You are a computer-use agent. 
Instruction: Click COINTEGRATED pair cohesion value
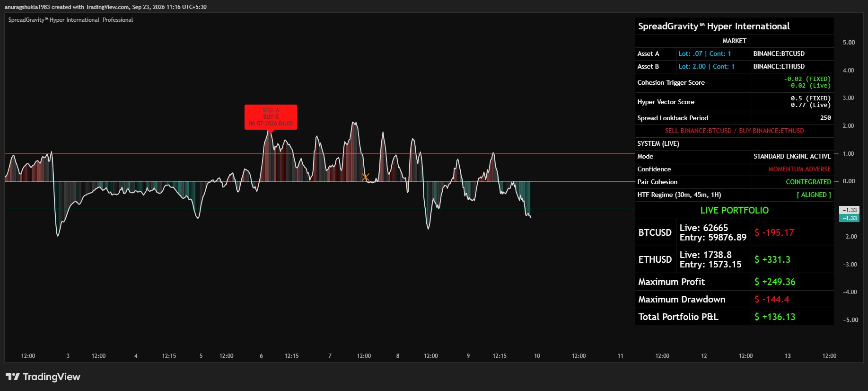808,182
